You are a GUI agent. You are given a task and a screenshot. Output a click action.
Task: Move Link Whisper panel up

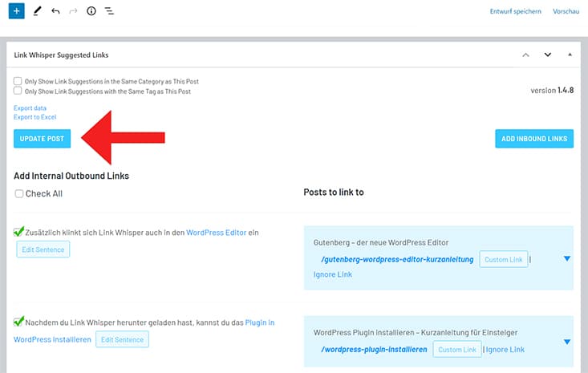pyautogui.click(x=525, y=55)
